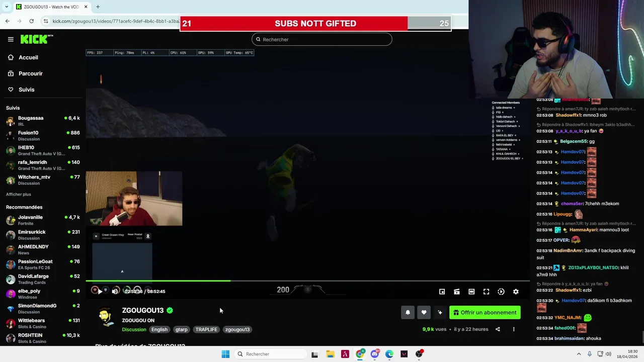Click the sparkle icon button

[440, 312]
